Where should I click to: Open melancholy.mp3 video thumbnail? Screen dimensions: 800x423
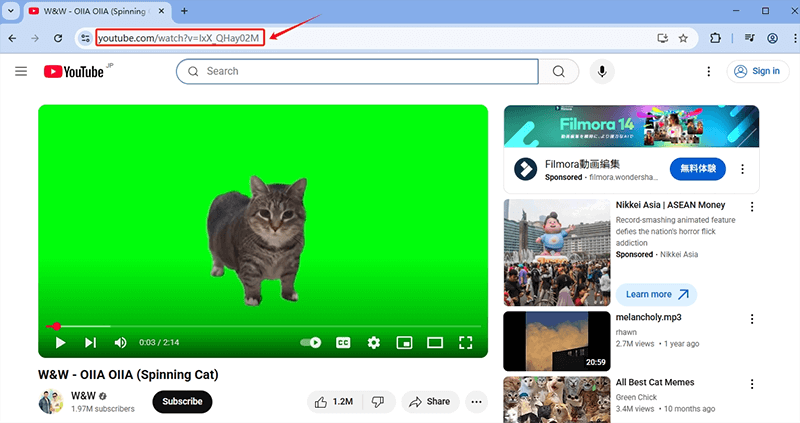(x=557, y=341)
